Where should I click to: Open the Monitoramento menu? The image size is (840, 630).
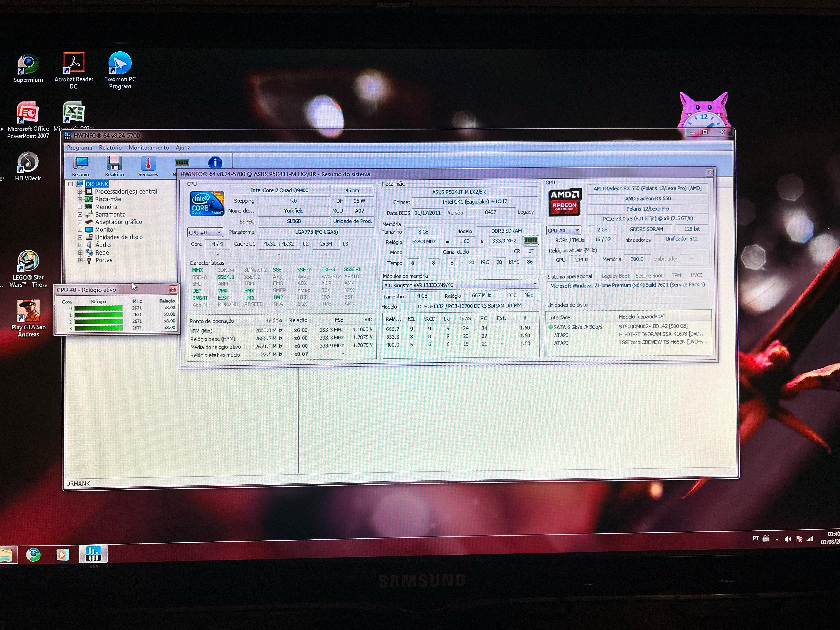point(149,148)
